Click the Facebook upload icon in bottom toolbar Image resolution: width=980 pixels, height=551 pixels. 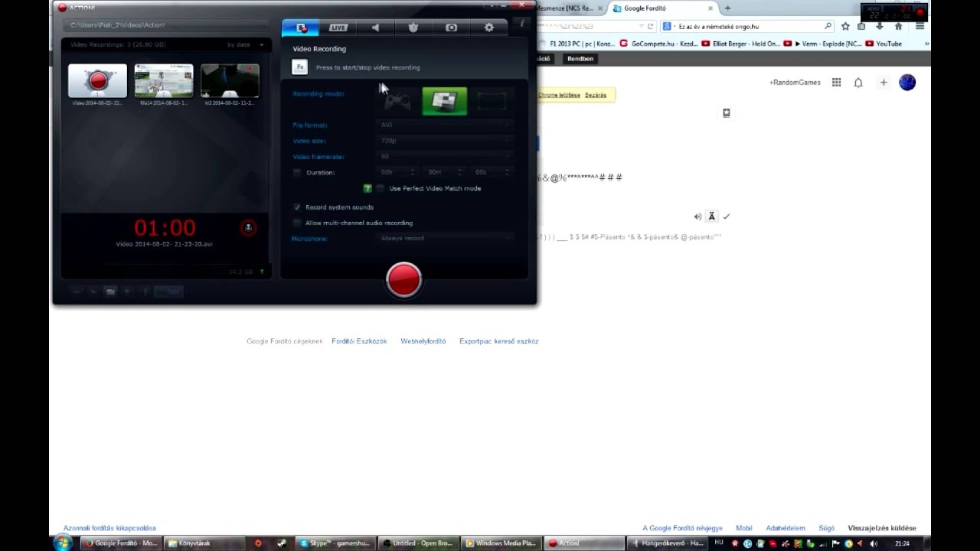coord(145,291)
